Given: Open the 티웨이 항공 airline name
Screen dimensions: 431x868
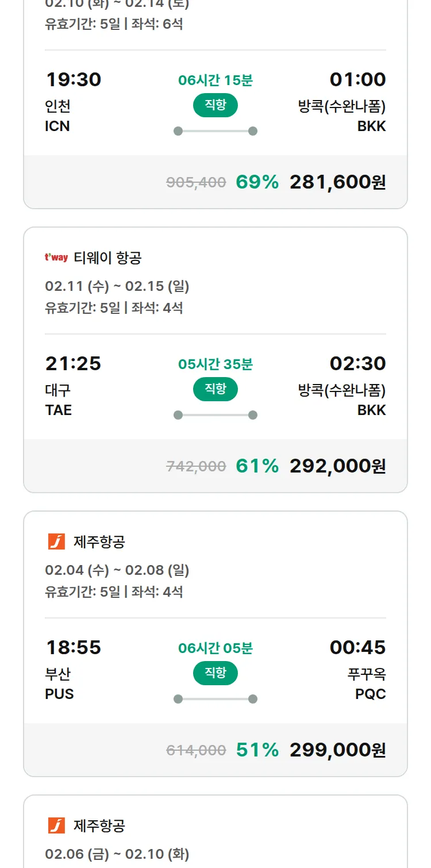Looking at the screenshot, I should 107,258.
